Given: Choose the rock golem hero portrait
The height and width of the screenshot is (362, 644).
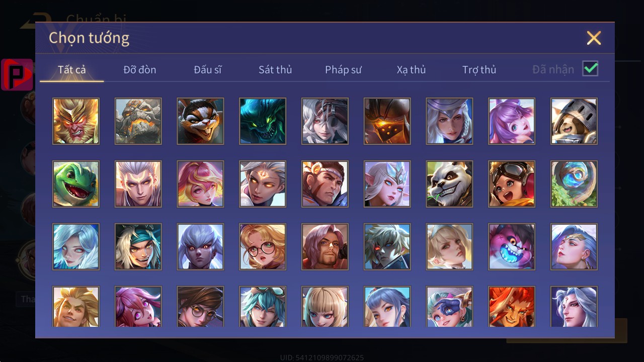Looking at the screenshot, I should [138, 121].
